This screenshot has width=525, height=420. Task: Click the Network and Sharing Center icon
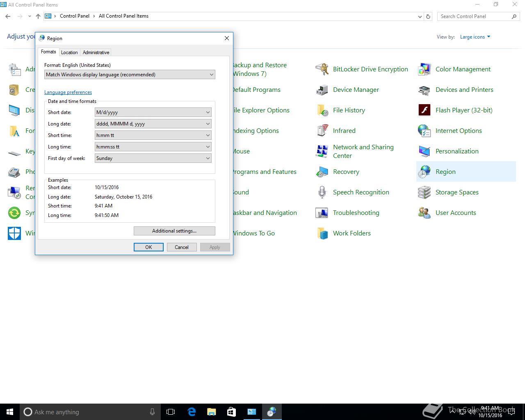click(322, 151)
